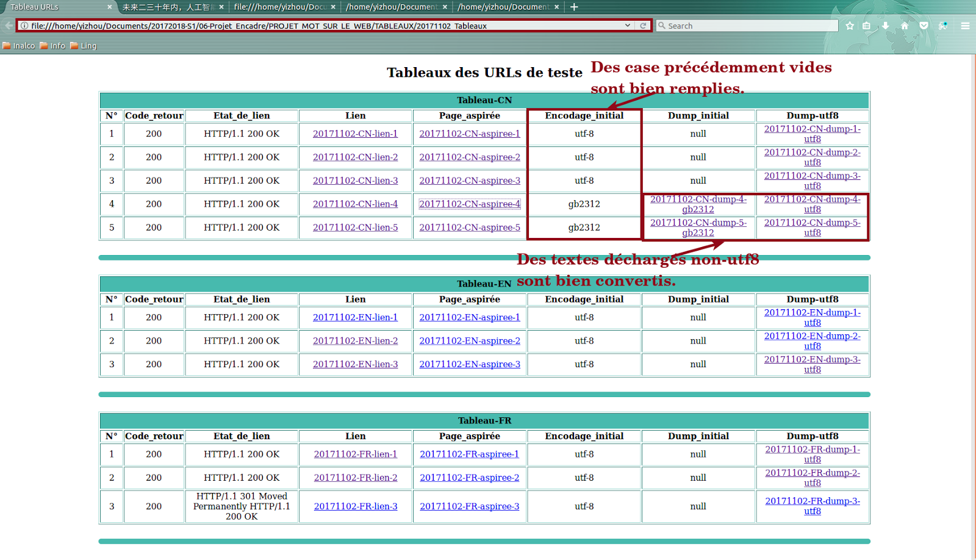
Task: Reload the current page
Action: point(644,26)
